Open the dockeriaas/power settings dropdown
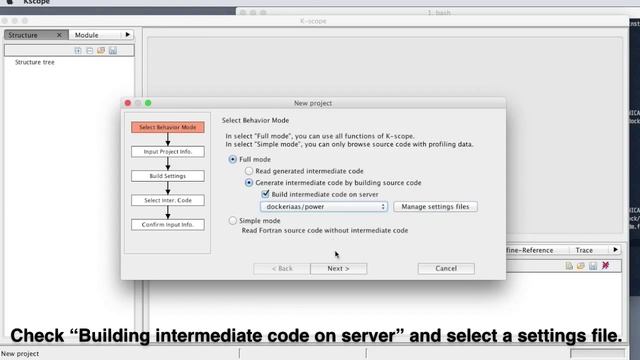Image resolution: width=640 pixels, height=360 pixels. point(324,207)
